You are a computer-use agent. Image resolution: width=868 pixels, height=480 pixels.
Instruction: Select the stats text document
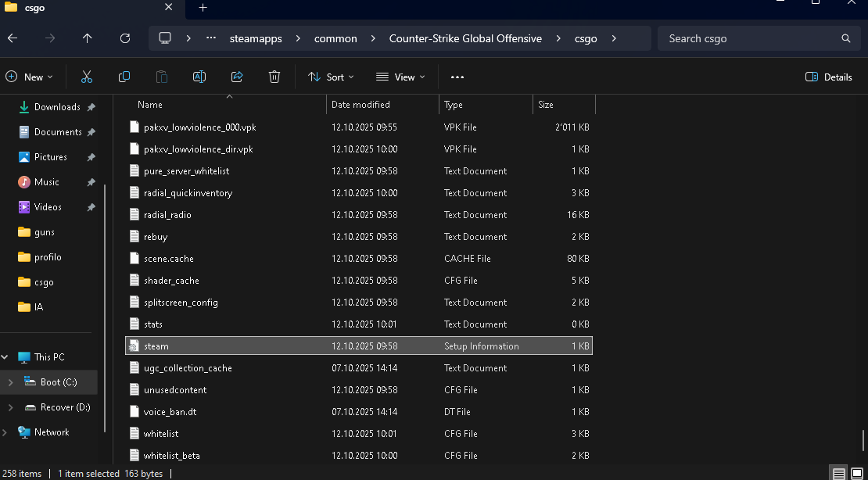pos(359,324)
